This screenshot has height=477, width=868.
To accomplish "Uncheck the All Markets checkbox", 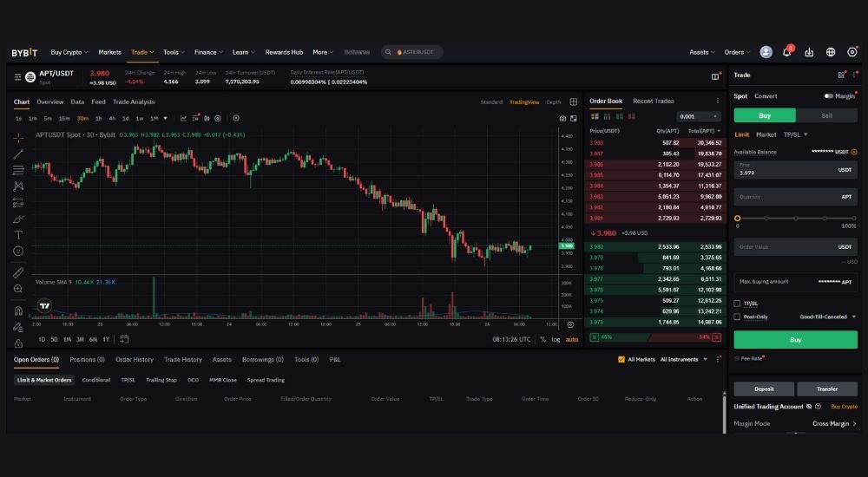I will pos(621,359).
